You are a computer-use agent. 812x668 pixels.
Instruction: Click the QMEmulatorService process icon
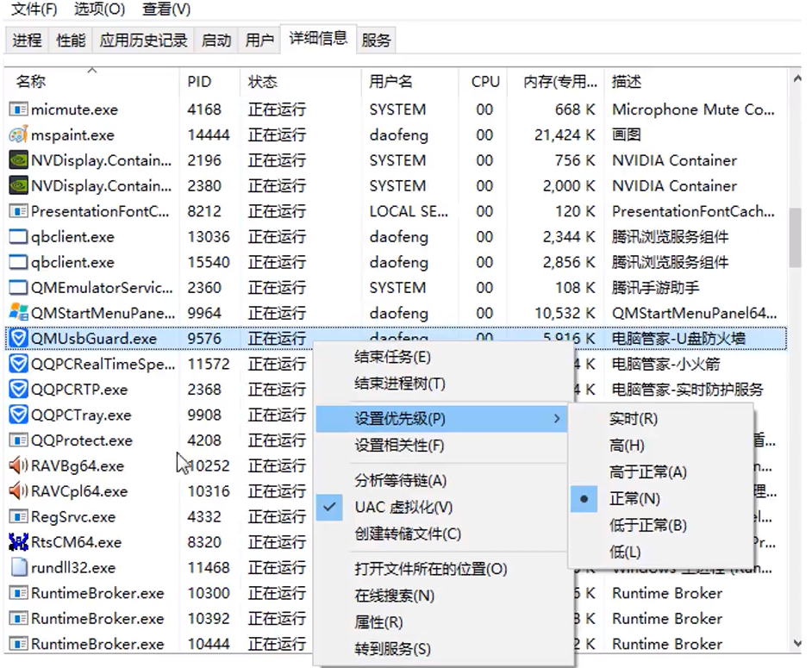[19, 287]
